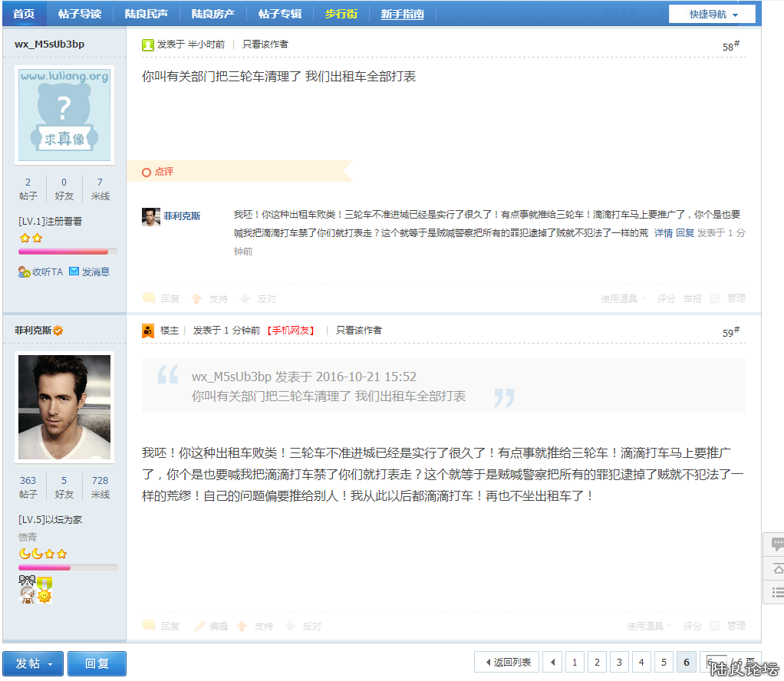Click 回复 speech bubble icon in post 58

[x=149, y=299]
